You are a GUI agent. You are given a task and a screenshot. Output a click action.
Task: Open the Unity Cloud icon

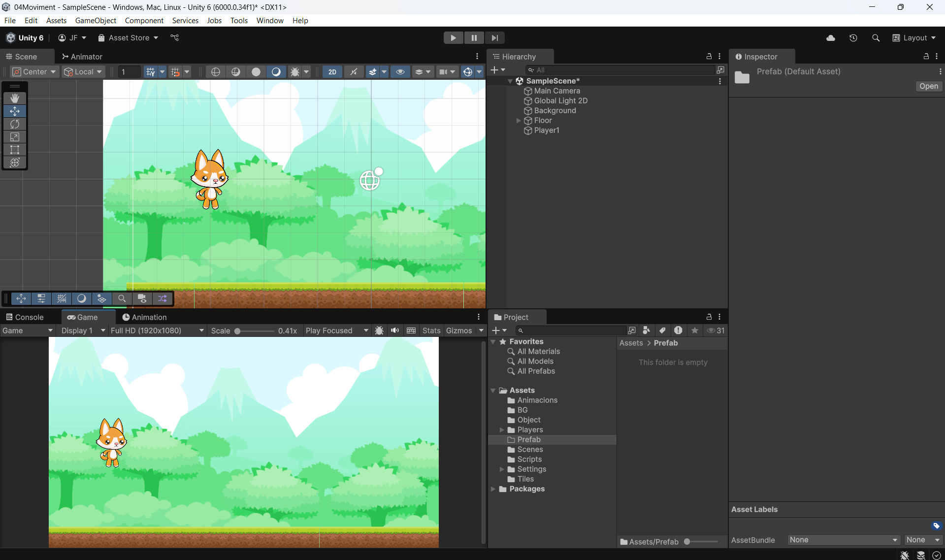(x=831, y=38)
